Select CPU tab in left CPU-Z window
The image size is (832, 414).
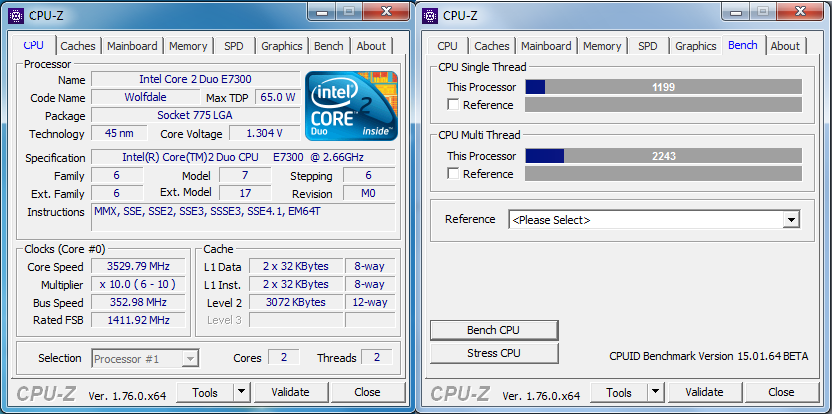(x=33, y=45)
